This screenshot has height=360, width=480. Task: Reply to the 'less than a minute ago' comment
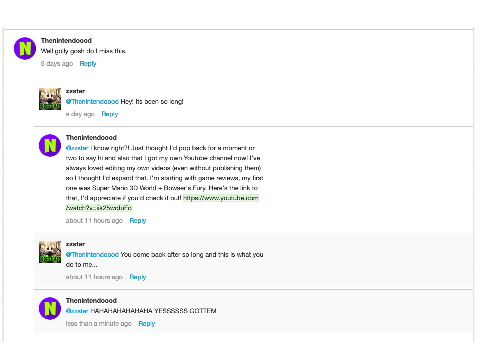click(x=147, y=324)
